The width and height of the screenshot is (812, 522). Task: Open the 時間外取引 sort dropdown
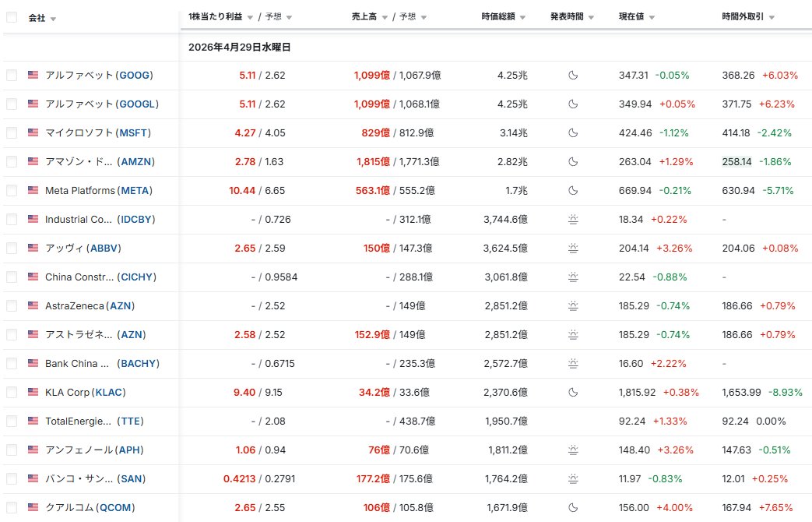click(772, 18)
